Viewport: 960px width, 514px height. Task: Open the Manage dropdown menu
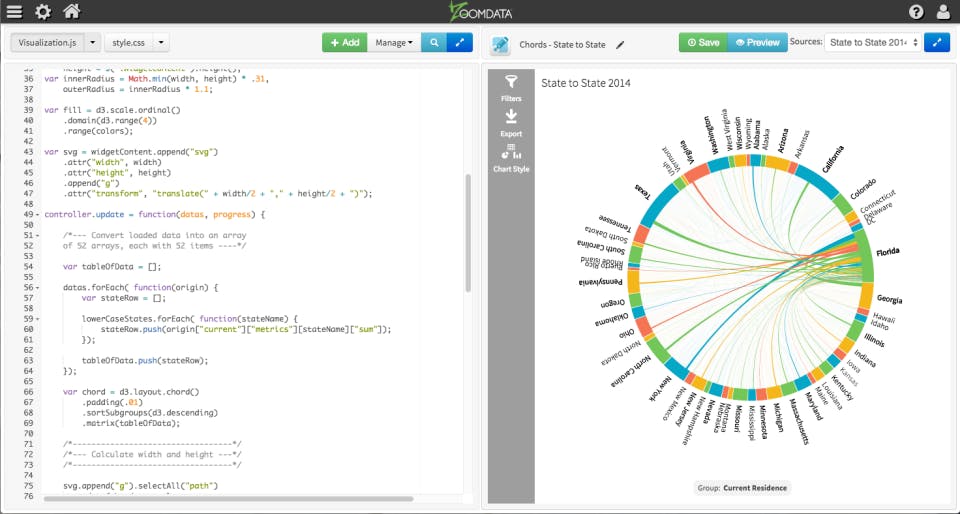pos(394,42)
